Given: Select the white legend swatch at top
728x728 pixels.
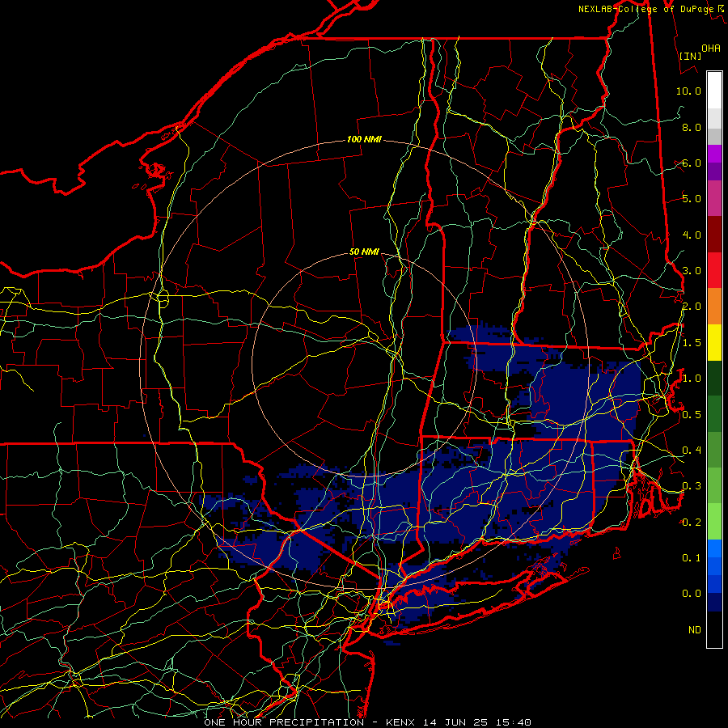Looking at the screenshot, I should [714, 91].
